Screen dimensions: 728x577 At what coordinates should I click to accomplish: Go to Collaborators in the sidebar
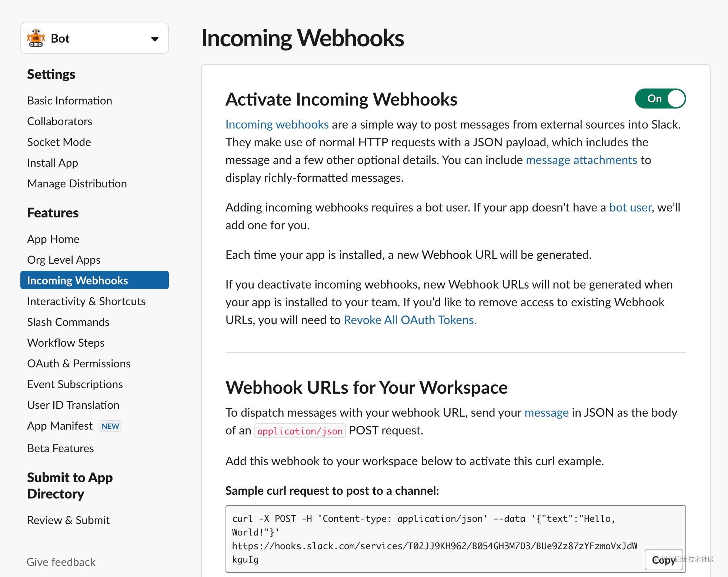tap(60, 121)
